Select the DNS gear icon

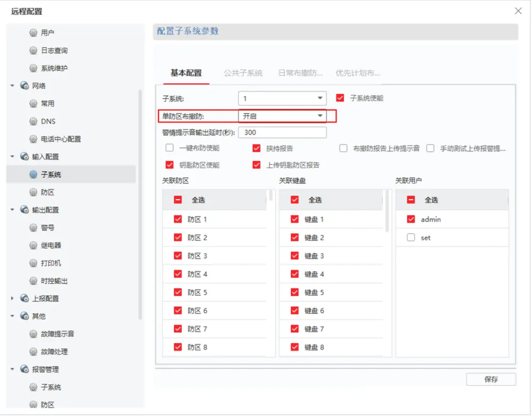pos(33,121)
